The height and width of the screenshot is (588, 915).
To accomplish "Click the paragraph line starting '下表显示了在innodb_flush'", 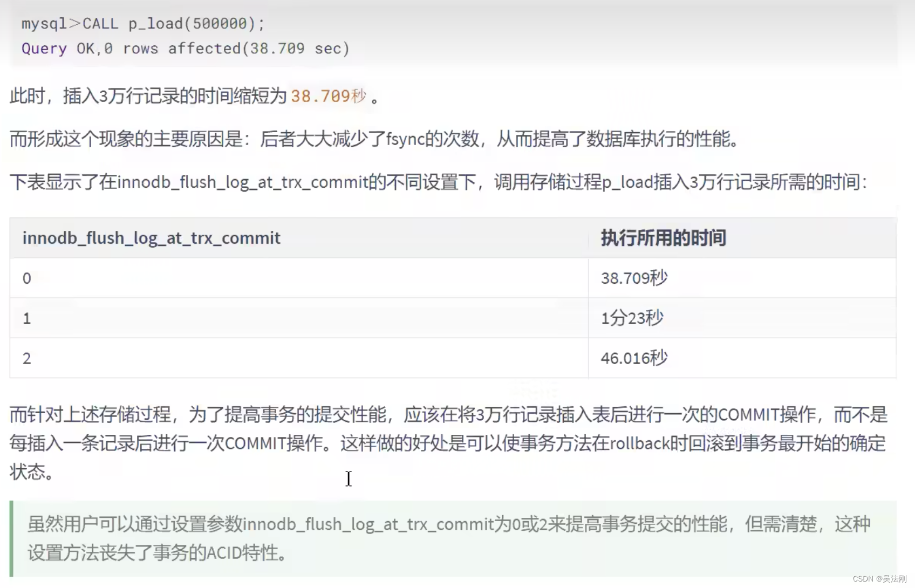I will [438, 182].
